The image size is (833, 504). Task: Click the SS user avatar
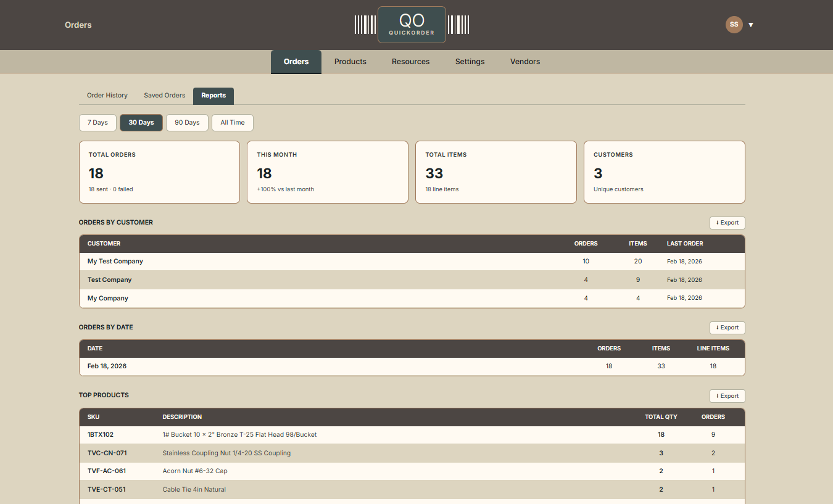pos(734,25)
